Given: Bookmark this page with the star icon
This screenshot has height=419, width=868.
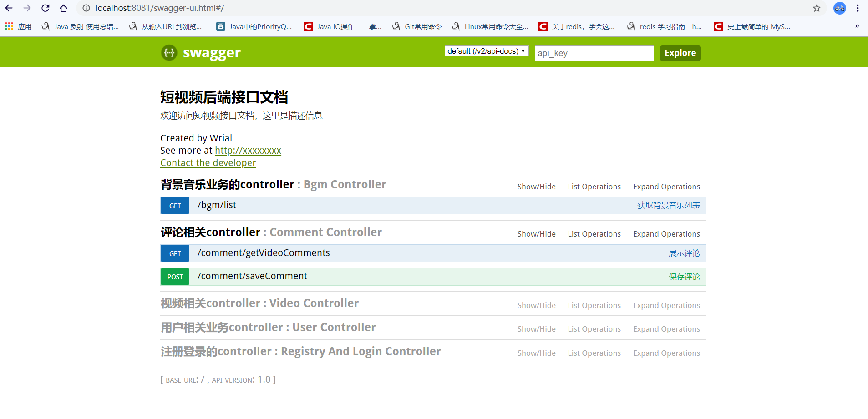Looking at the screenshot, I should pyautogui.click(x=817, y=8).
